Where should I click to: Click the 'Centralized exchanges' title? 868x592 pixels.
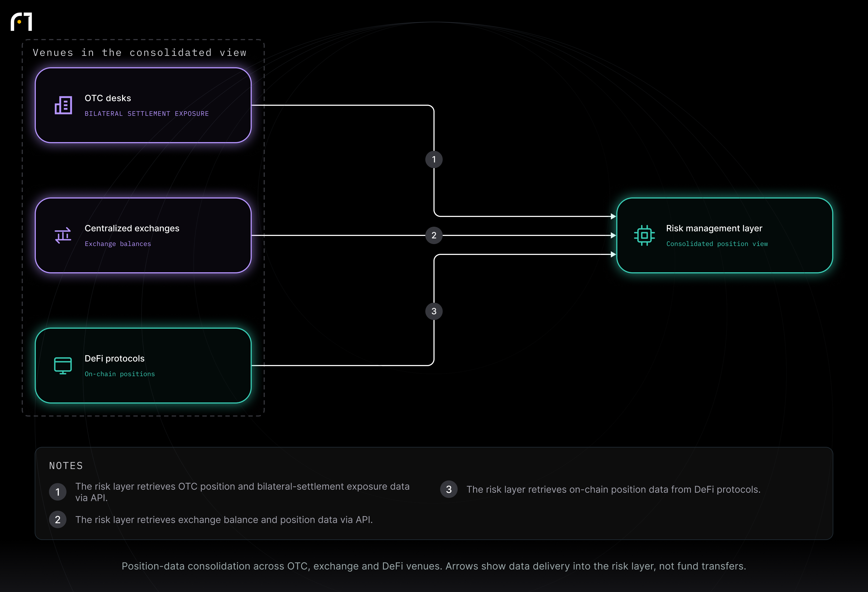click(132, 228)
